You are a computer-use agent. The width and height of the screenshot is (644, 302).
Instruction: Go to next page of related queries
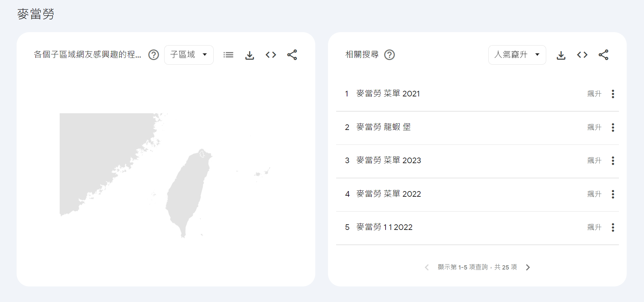point(528,267)
